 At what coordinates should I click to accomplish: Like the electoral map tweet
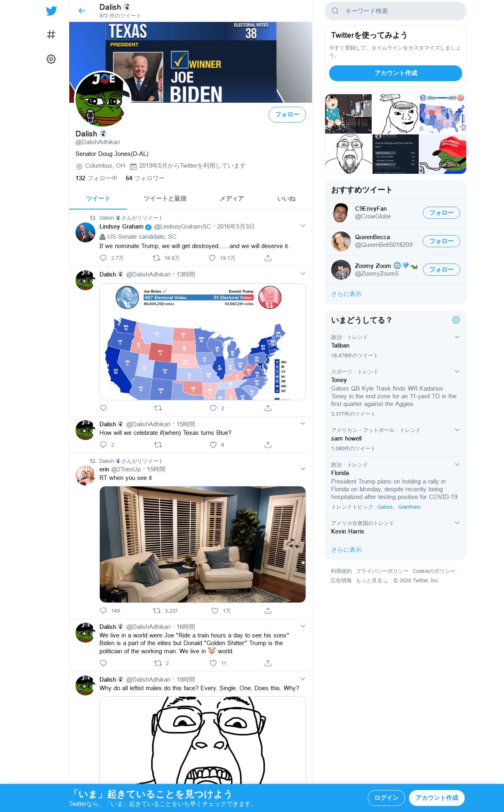coord(213,408)
